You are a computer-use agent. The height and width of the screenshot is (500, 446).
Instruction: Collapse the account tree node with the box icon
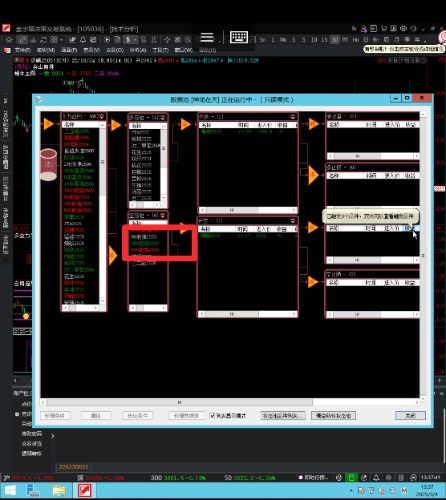click(17, 414)
